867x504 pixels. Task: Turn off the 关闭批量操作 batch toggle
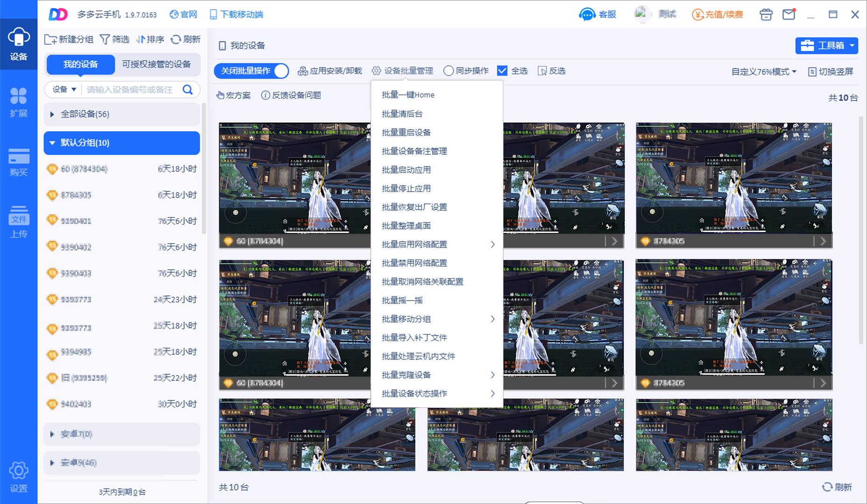252,71
